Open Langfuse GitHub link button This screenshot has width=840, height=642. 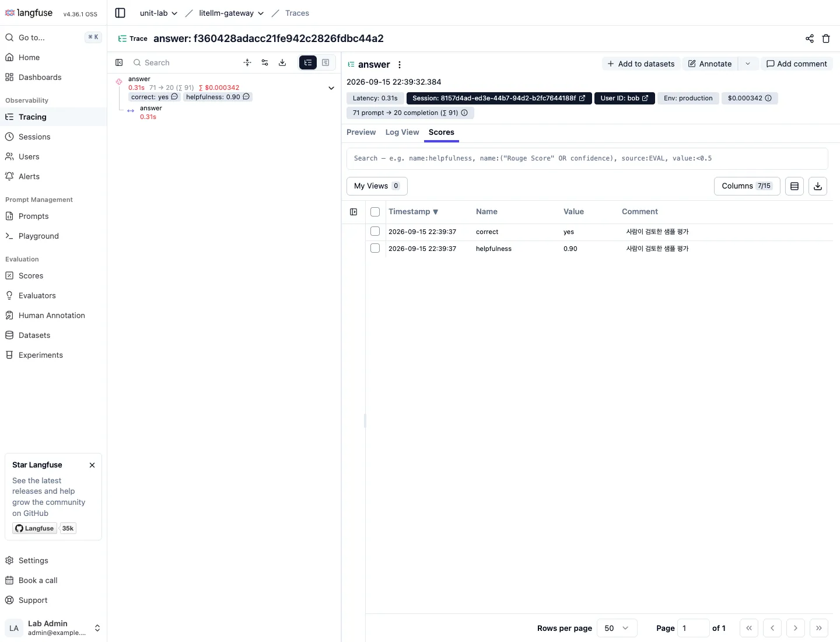pos(34,528)
